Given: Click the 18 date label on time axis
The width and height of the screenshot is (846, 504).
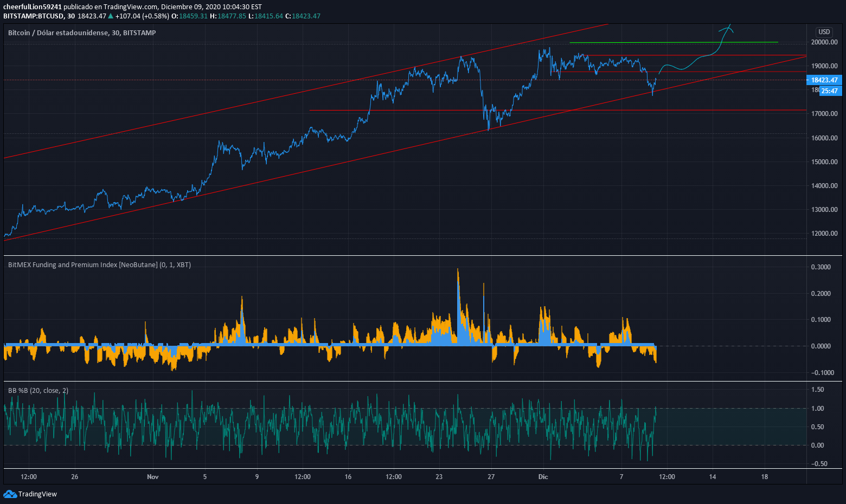Looking at the screenshot, I should tap(765, 477).
